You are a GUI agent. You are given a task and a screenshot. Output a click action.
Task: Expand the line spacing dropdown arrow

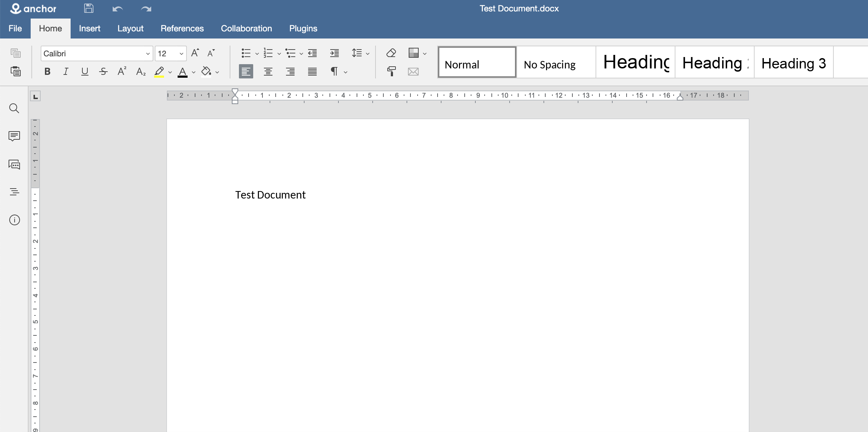coord(368,54)
